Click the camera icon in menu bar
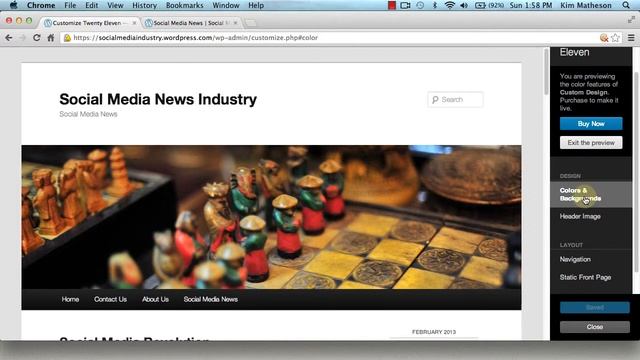This screenshot has height=360, width=640. tap(405, 5)
